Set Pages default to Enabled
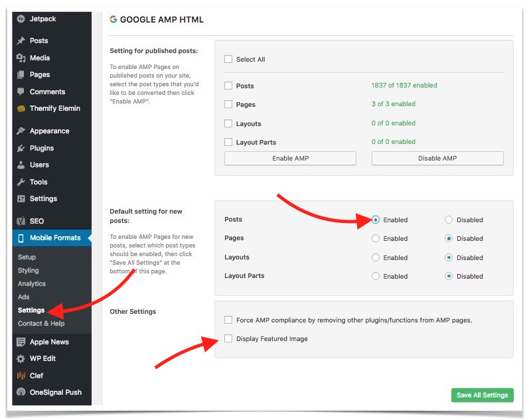 (x=376, y=239)
